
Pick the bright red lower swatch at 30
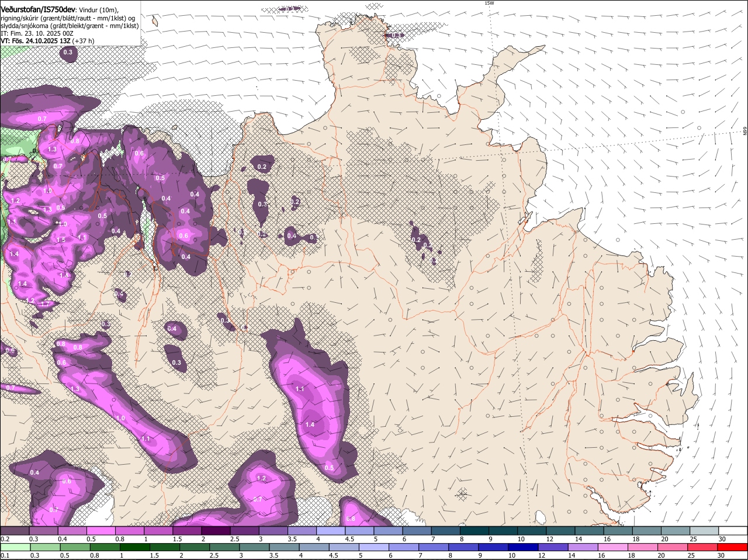coord(732,548)
